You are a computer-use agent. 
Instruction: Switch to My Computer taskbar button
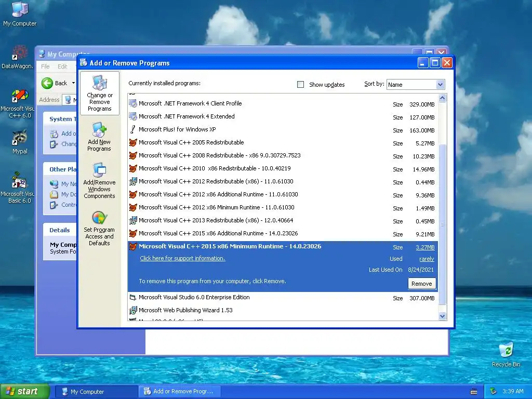(96, 392)
